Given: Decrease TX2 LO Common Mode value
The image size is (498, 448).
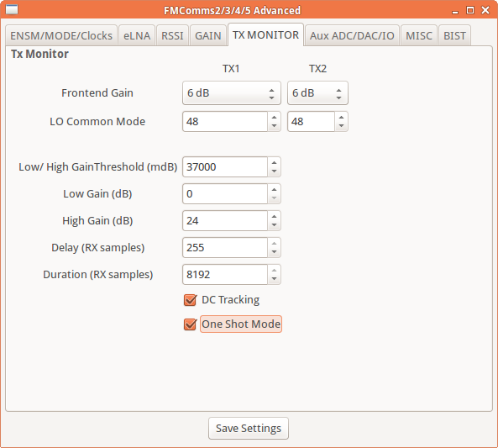Looking at the screenshot, I should tap(341, 126).
